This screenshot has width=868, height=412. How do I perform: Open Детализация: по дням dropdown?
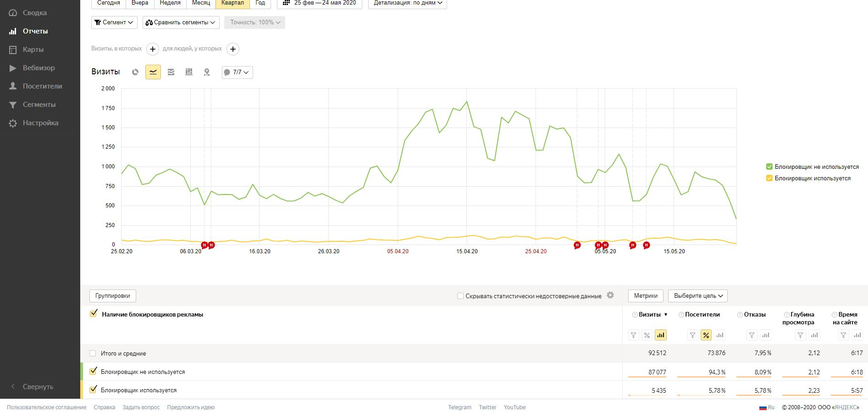coord(408,3)
